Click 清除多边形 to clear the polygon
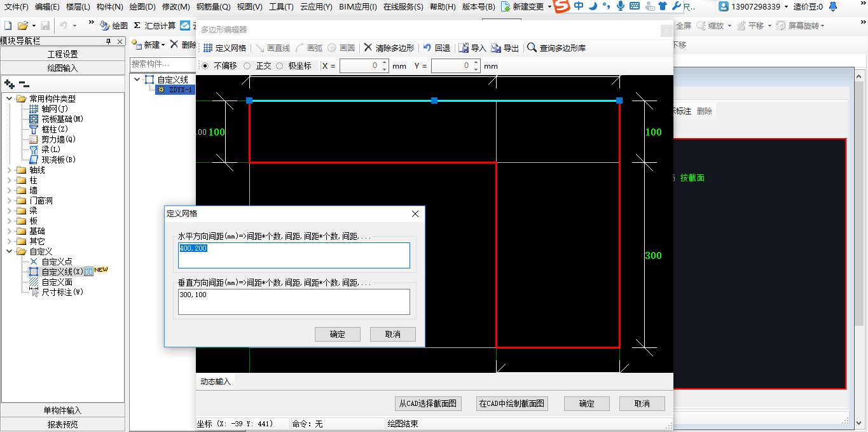 coord(389,48)
